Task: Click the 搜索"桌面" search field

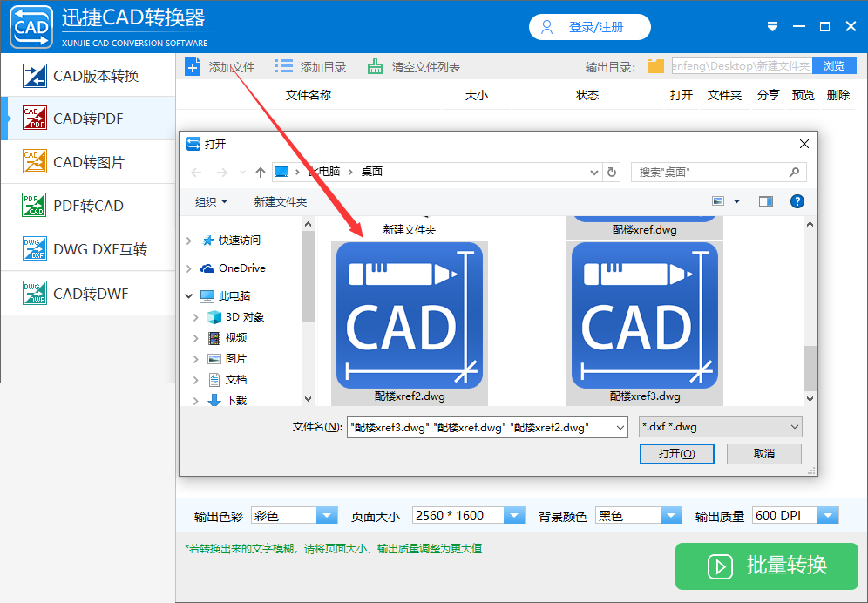Action: (718, 173)
